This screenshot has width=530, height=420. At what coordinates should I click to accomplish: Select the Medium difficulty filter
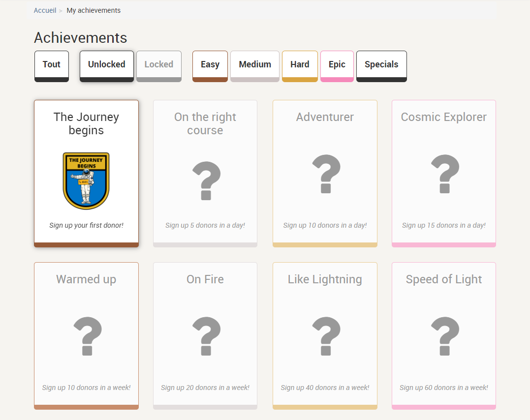click(255, 66)
